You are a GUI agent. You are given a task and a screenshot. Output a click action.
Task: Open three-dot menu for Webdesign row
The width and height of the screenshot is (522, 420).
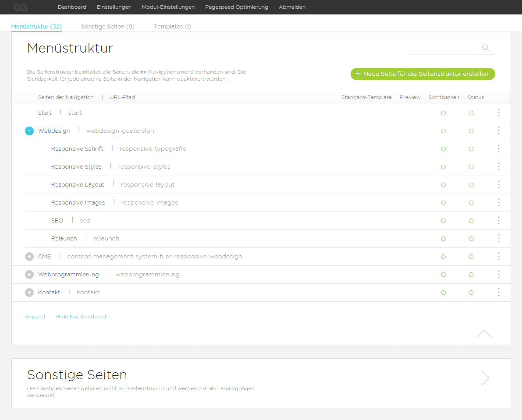(x=498, y=131)
